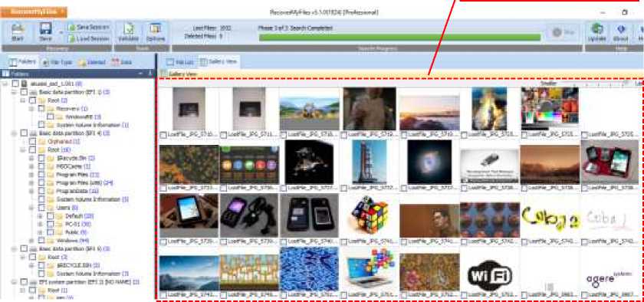Click the Stop search button

(x=563, y=32)
